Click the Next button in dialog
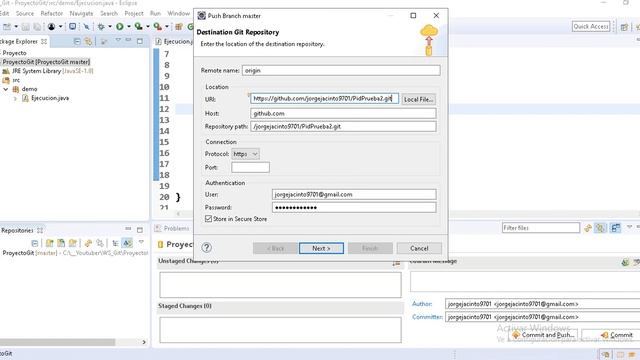Viewport: 640px width, 360px height. click(321, 248)
